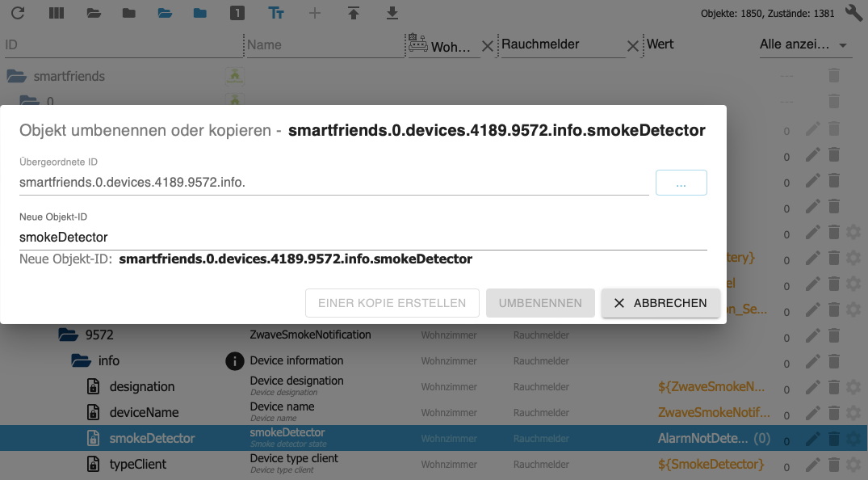The height and width of the screenshot is (480, 868).
Task: Clear the Rauchmelder function filter
Action: coord(634,46)
